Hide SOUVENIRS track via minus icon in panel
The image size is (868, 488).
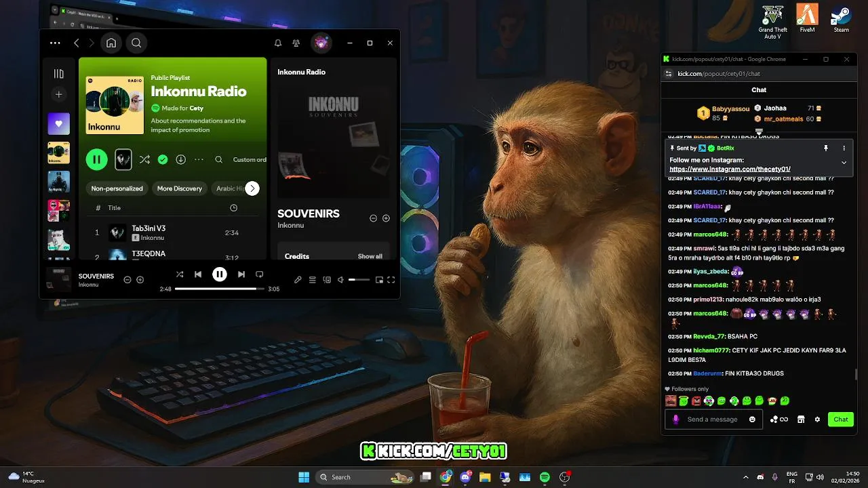click(x=373, y=218)
